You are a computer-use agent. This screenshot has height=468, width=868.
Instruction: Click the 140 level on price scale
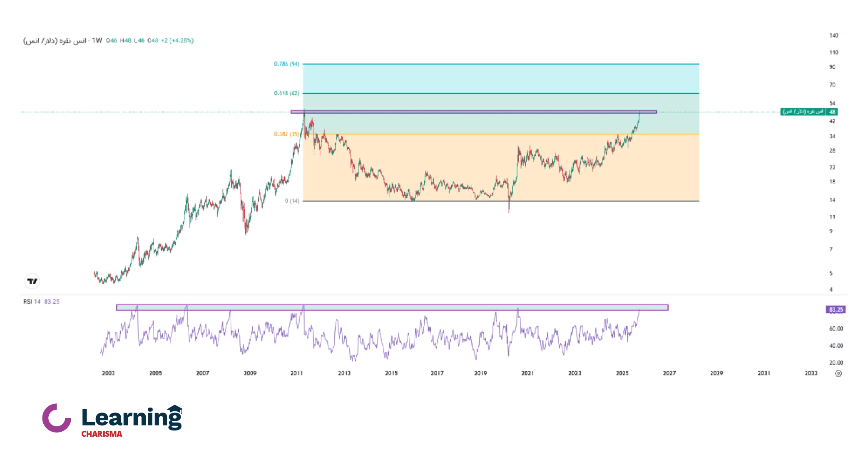833,35
